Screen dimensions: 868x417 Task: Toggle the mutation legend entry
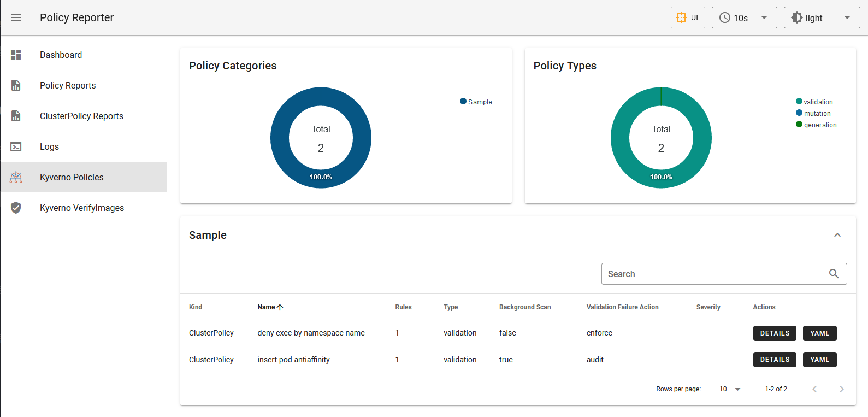pyautogui.click(x=813, y=113)
